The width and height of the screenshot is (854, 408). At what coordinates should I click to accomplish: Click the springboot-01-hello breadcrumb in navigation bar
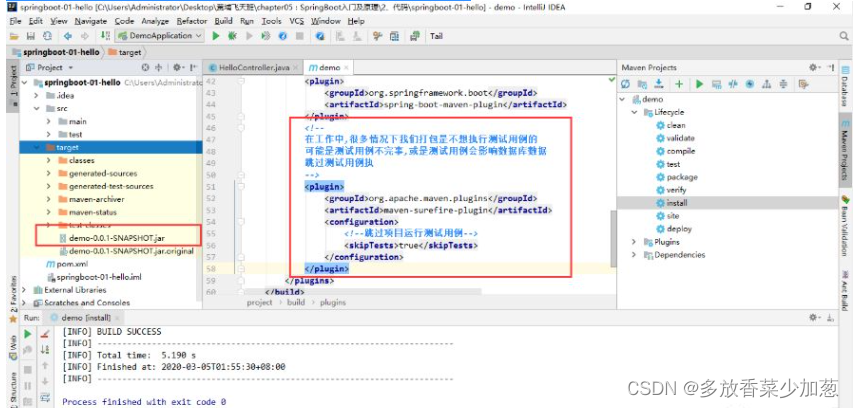56,52
